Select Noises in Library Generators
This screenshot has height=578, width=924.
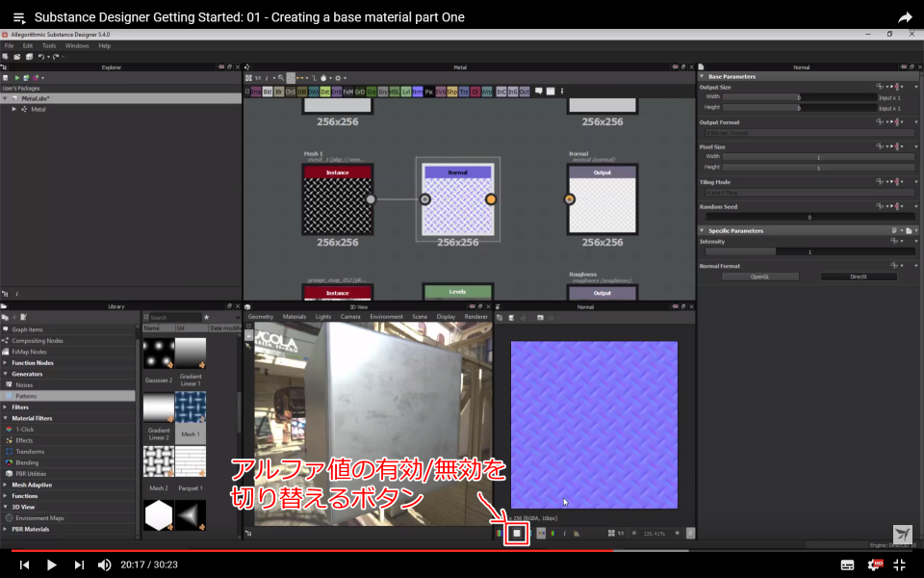pos(24,385)
